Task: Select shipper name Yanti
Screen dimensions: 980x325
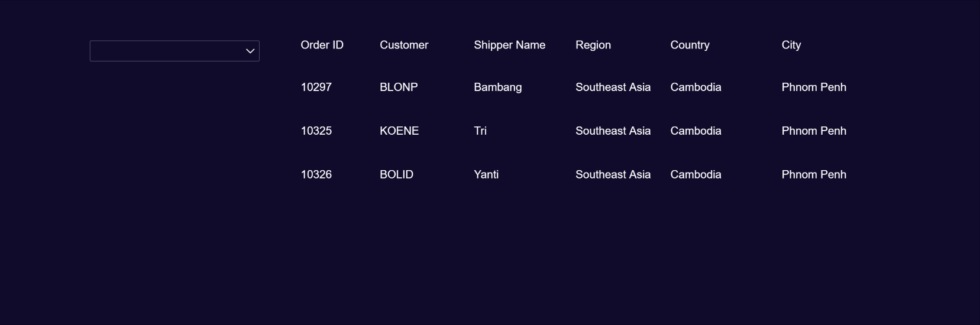Action: pyautogui.click(x=486, y=175)
